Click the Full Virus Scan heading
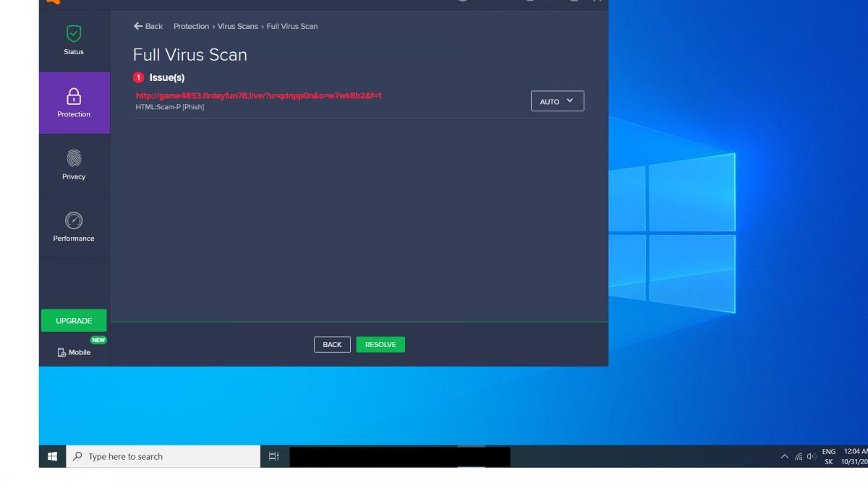Image resolution: width=868 pixels, height=488 pixels. (x=190, y=55)
